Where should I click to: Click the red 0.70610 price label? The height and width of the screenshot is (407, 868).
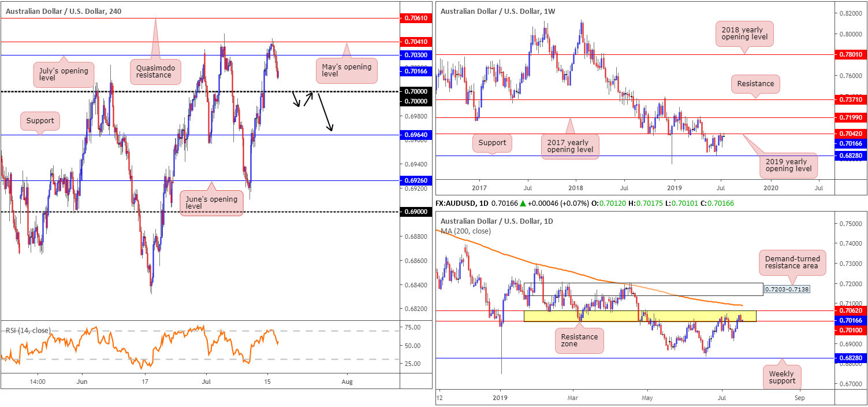416,18
